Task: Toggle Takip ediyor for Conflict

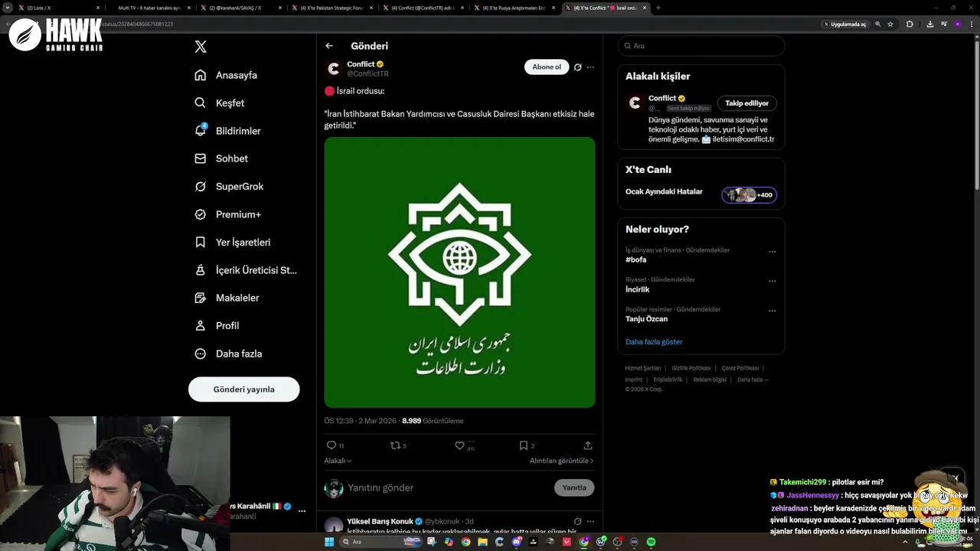Action: [746, 103]
